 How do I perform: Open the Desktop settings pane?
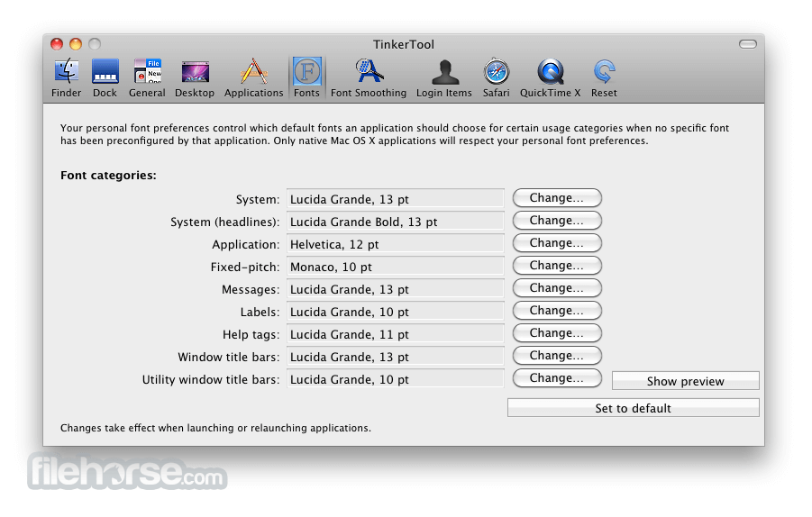pyautogui.click(x=195, y=77)
